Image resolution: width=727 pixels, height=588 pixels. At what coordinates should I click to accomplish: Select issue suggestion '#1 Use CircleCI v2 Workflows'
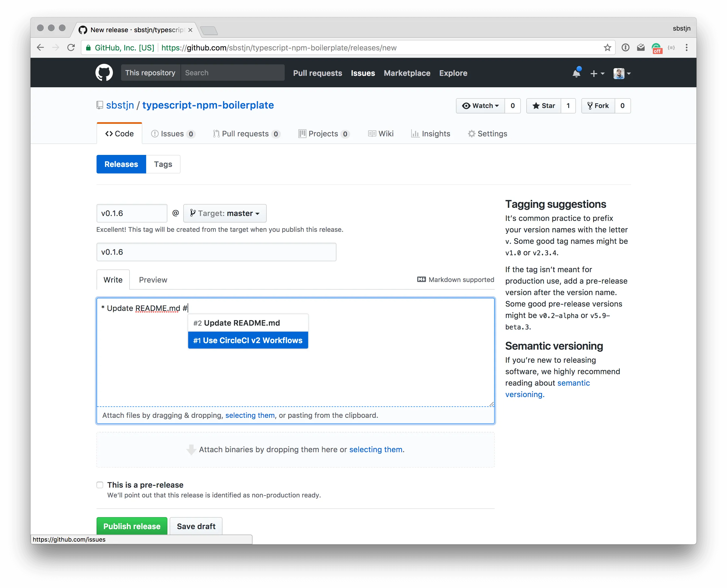[x=248, y=340]
